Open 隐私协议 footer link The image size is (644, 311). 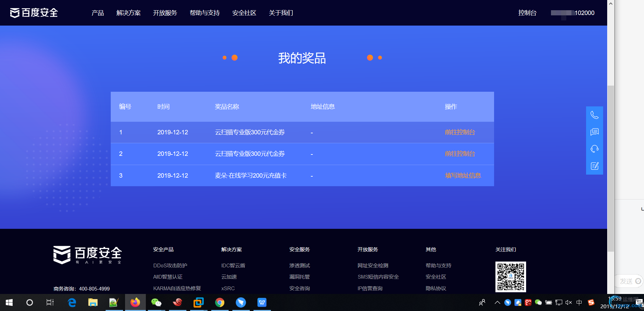click(436, 288)
